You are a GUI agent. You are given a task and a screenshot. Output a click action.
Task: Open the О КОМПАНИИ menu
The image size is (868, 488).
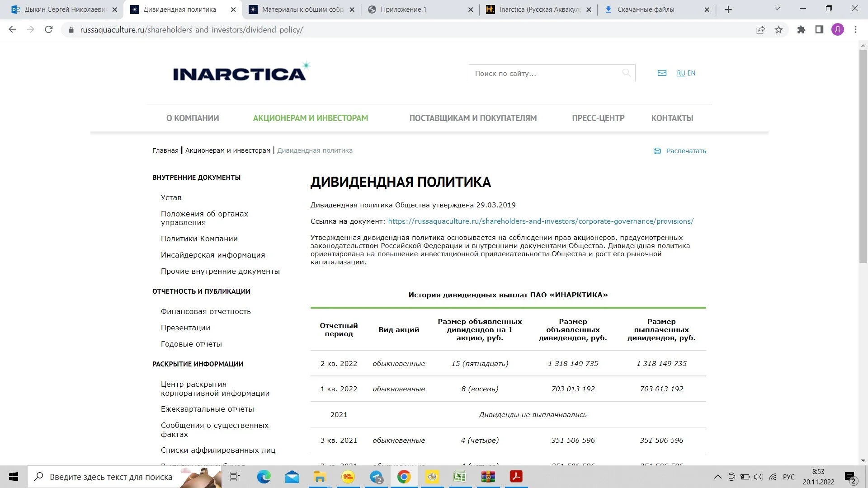(x=193, y=118)
